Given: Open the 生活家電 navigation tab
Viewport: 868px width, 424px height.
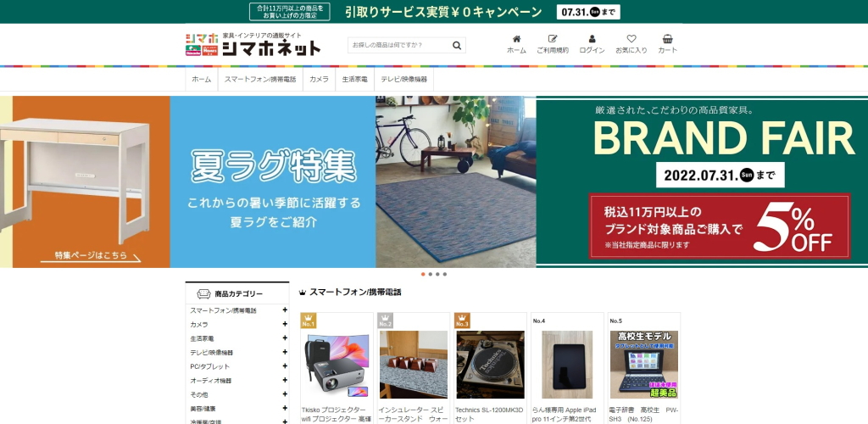Looking at the screenshot, I should click(355, 79).
